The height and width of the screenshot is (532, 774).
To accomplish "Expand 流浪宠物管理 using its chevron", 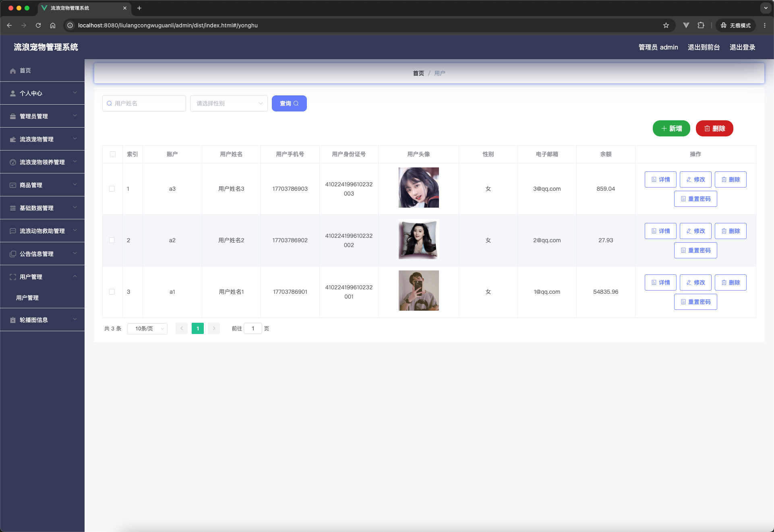I will point(75,138).
